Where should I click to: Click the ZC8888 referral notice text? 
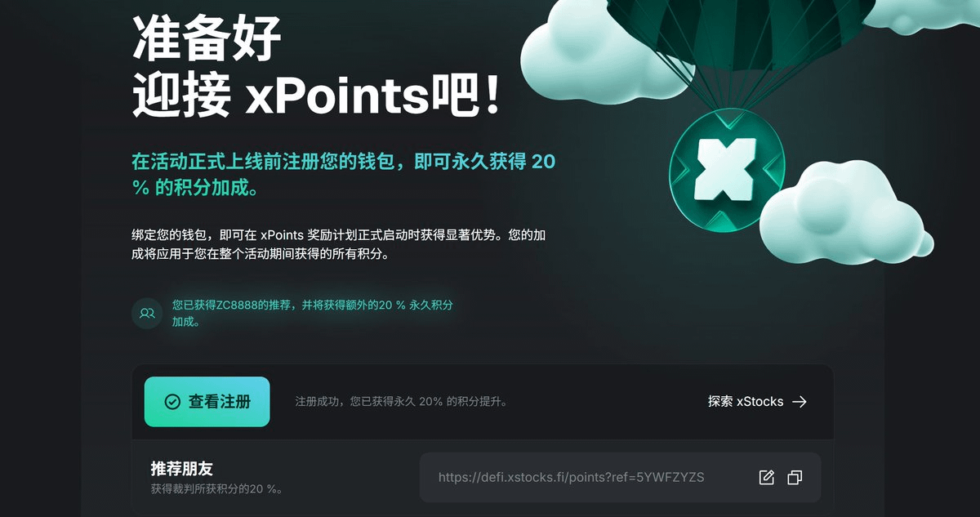pyautogui.click(x=312, y=313)
